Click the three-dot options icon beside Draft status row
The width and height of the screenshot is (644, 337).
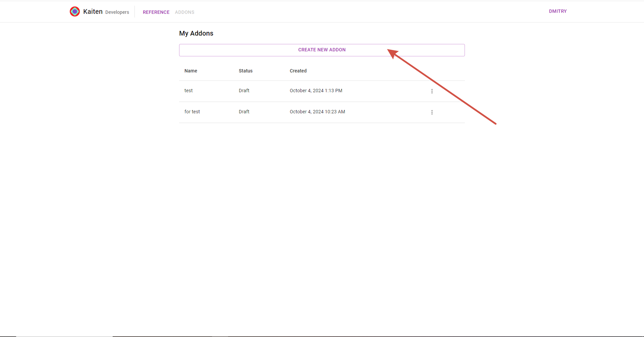pyautogui.click(x=432, y=91)
